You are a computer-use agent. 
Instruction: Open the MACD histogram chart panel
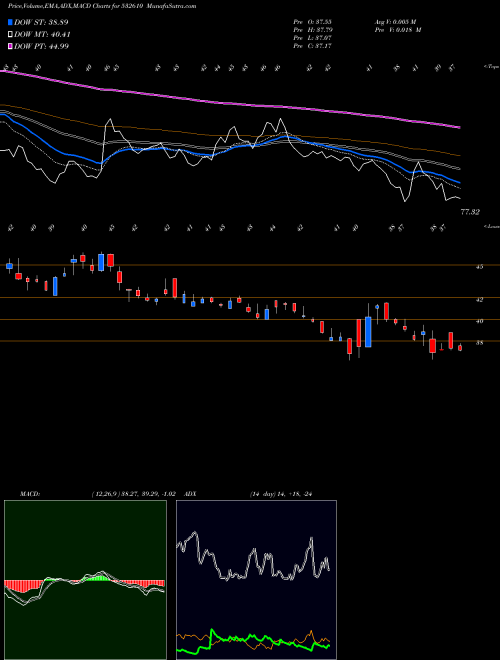(x=85, y=580)
